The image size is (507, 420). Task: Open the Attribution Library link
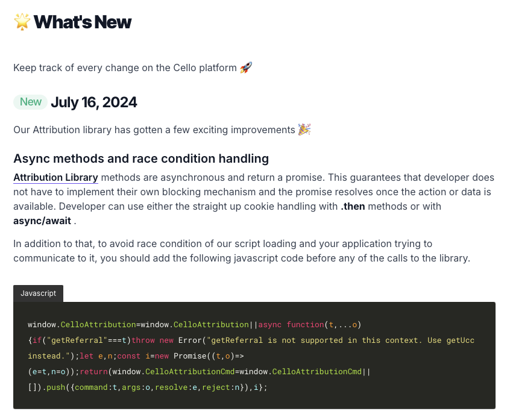pos(55,177)
